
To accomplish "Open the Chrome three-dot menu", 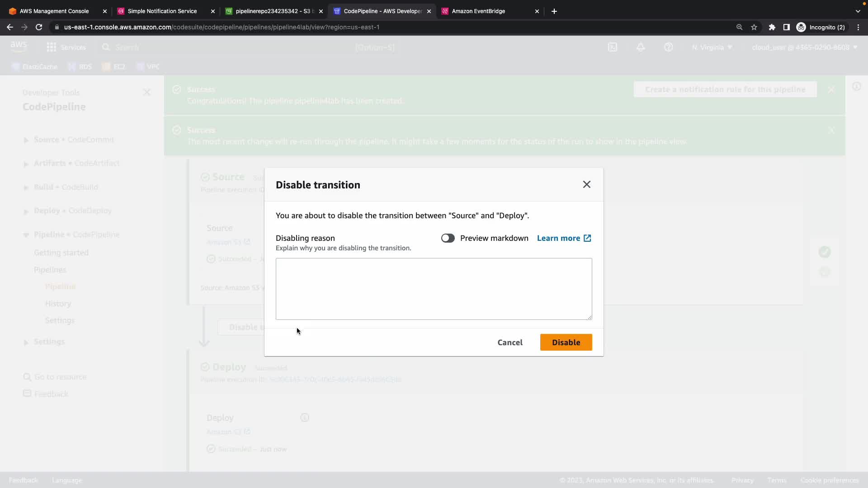I will click(858, 27).
